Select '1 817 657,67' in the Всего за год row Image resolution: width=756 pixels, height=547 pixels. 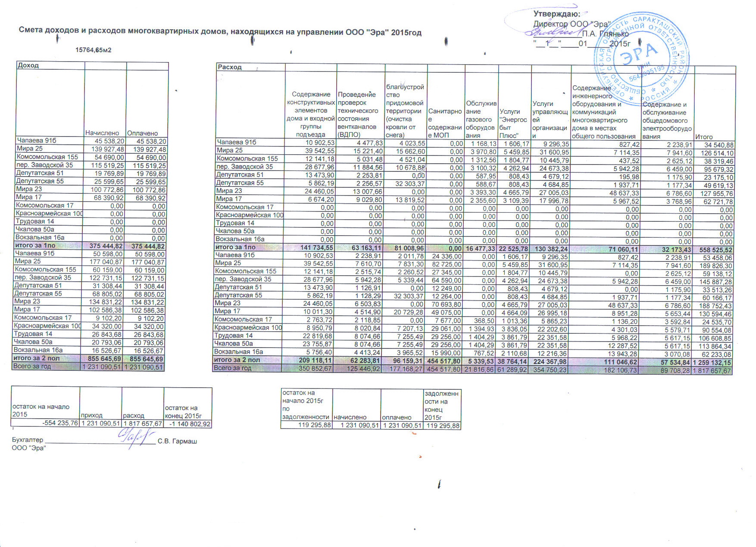[x=713, y=370]
